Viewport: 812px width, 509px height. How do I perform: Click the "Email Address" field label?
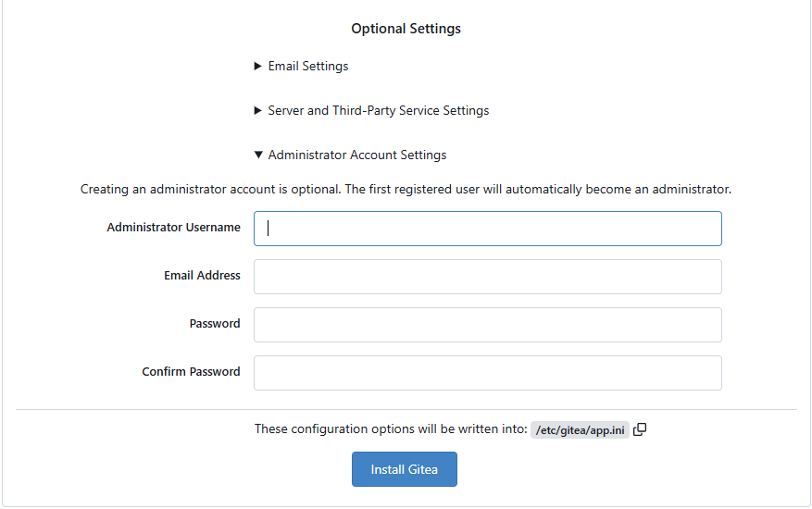click(x=202, y=276)
